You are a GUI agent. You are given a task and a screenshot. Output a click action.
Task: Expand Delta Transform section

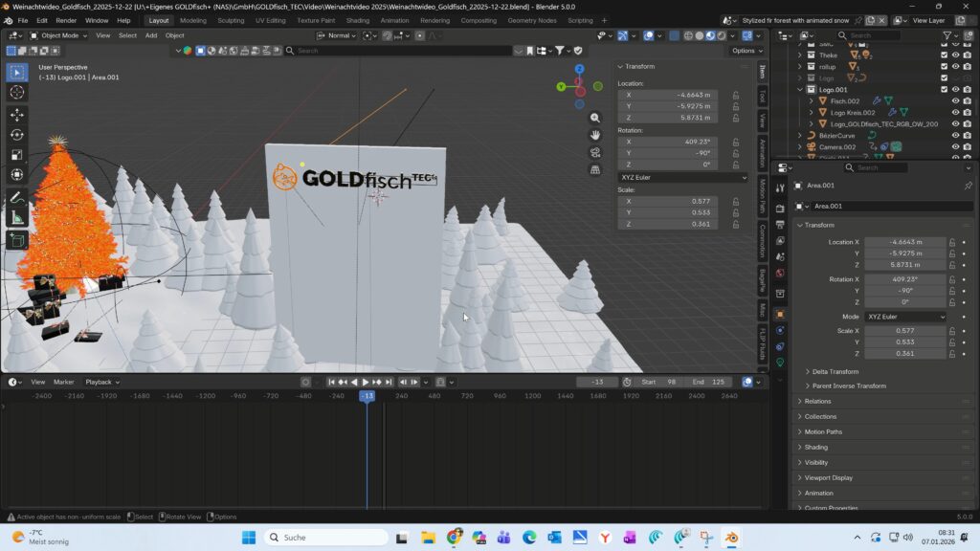[x=835, y=372]
